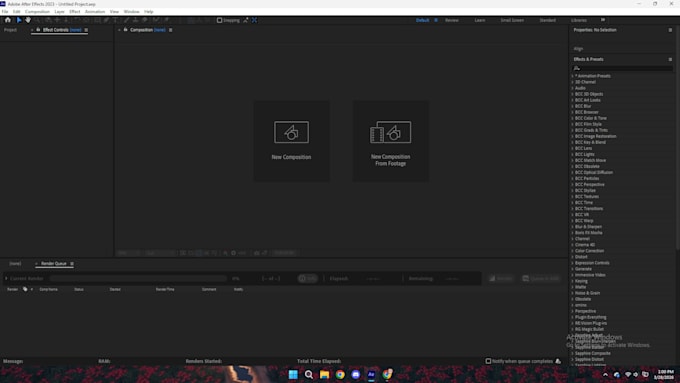Open Windows taskbar Search
The width and height of the screenshot is (680, 383).
pyautogui.click(x=309, y=374)
